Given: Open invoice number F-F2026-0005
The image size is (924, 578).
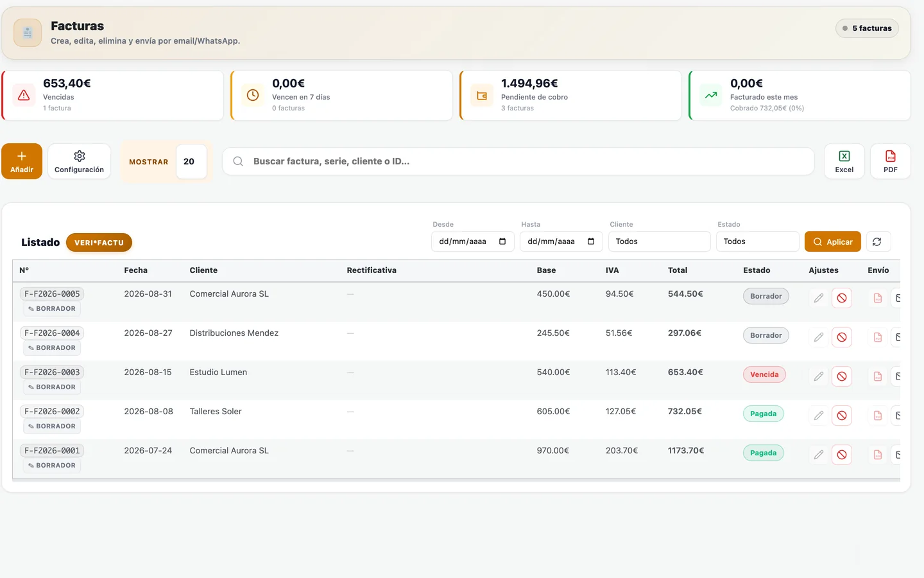Looking at the screenshot, I should pos(52,294).
